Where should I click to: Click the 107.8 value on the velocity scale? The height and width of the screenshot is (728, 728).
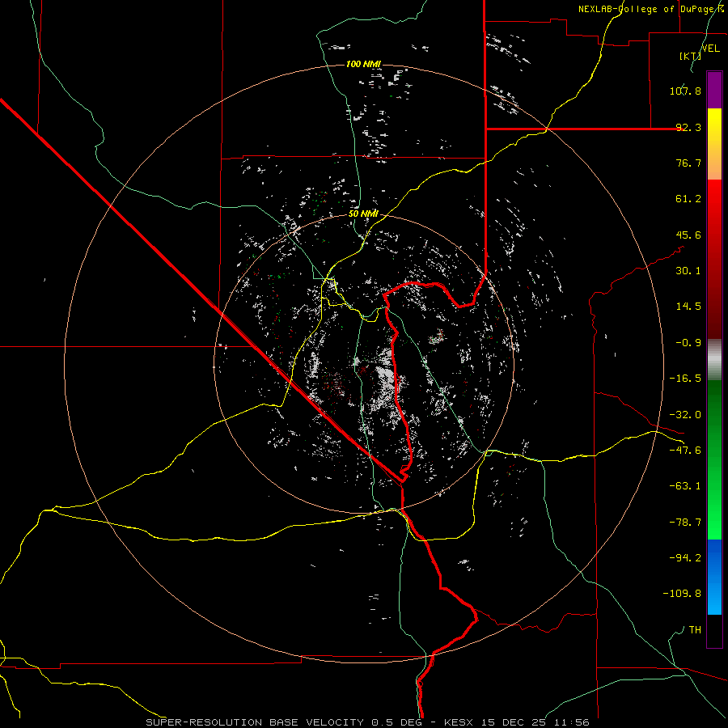click(x=685, y=91)
